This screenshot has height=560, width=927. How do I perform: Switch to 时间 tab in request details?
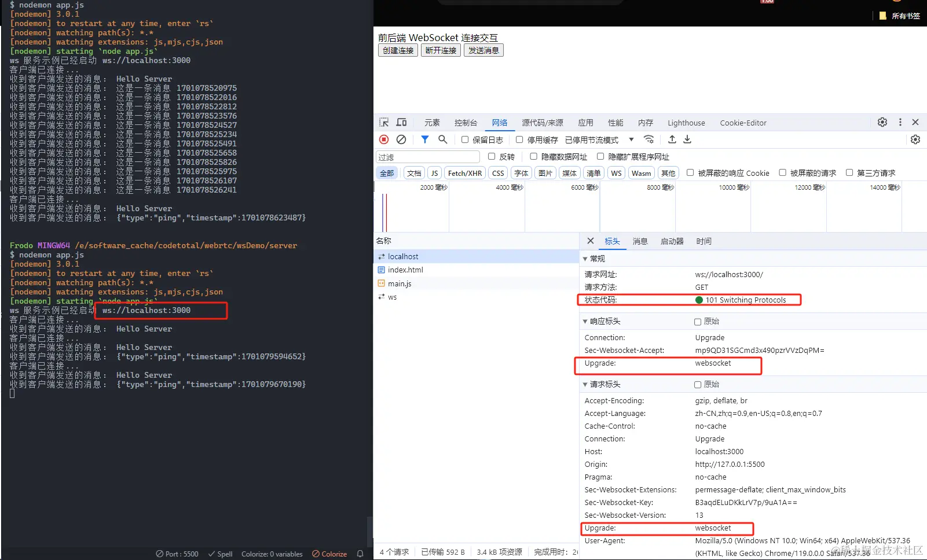(704, 241)
